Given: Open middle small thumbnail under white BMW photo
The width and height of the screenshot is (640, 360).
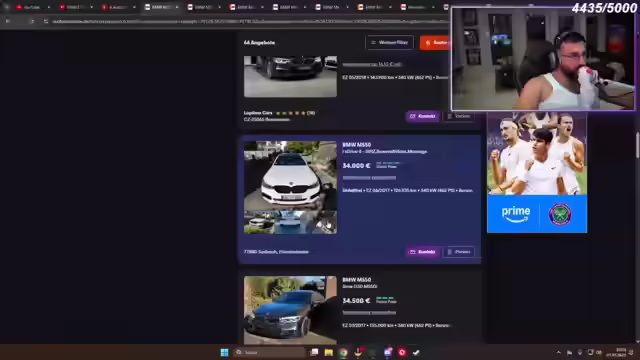Looking at the screenshot, I should (x=290, y=222).
